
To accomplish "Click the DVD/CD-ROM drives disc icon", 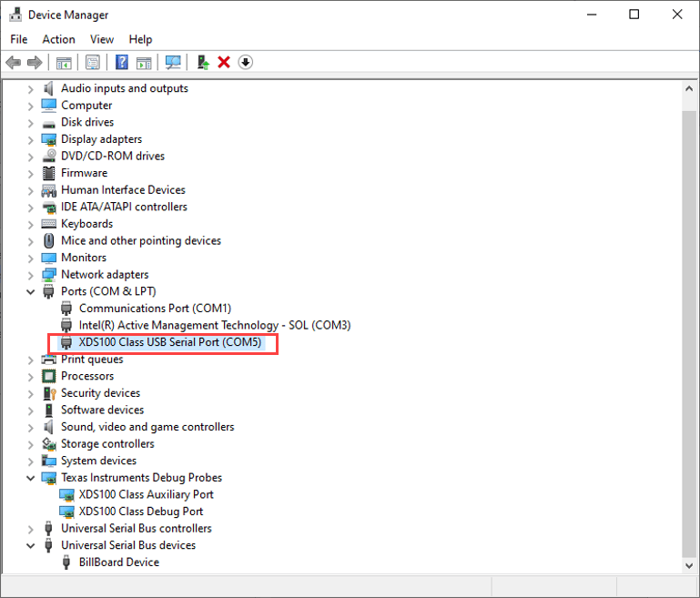I will tap(48, 156).
